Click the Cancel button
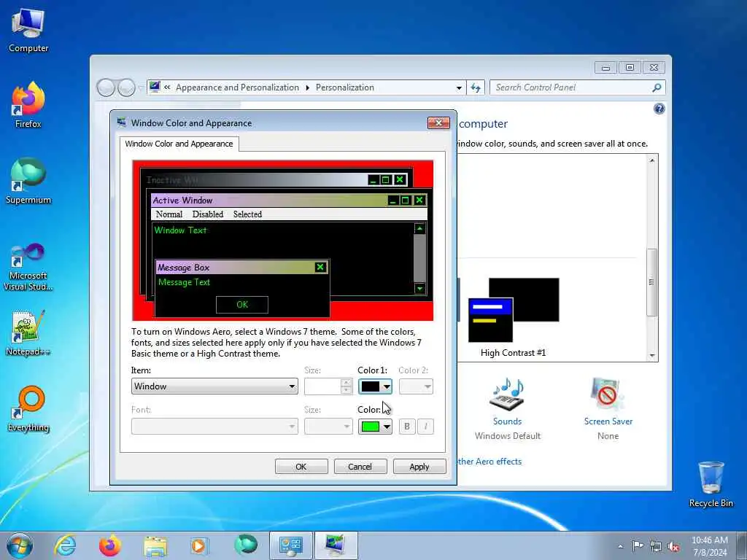 pos(360,467)
